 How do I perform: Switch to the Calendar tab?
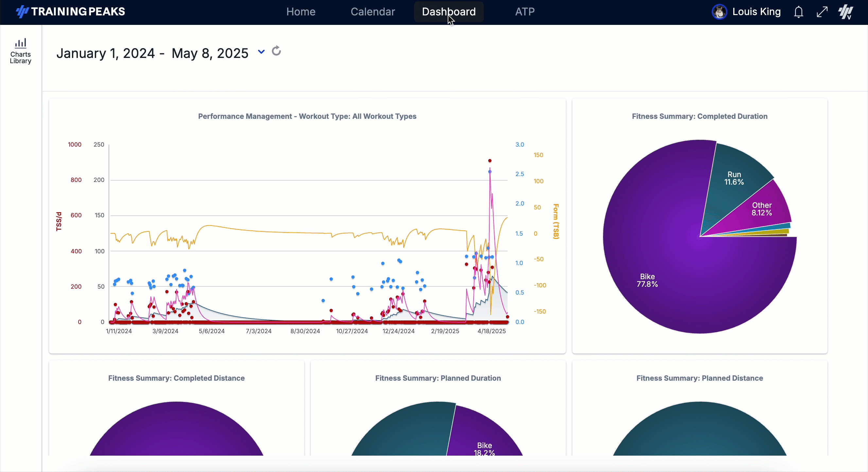[x=373, y=12]
